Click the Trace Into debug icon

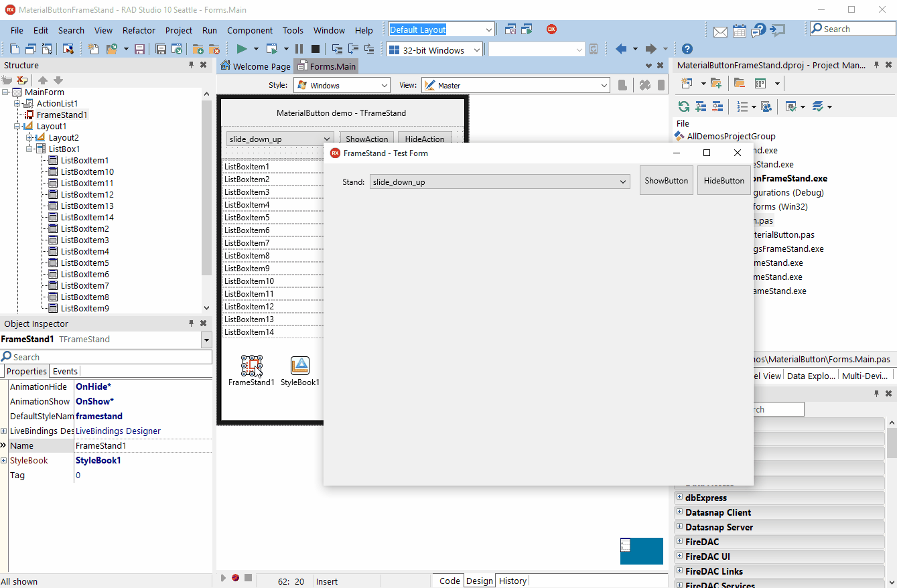(337, 49)
